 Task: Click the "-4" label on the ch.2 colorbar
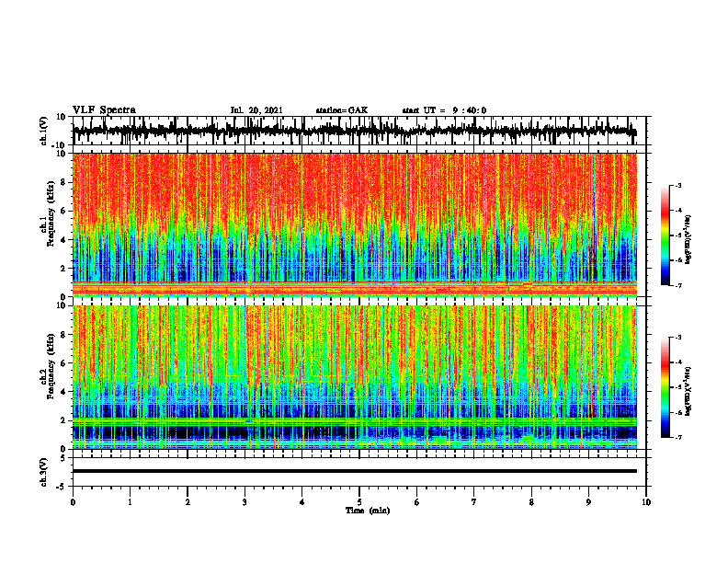[x=678, y=362]
